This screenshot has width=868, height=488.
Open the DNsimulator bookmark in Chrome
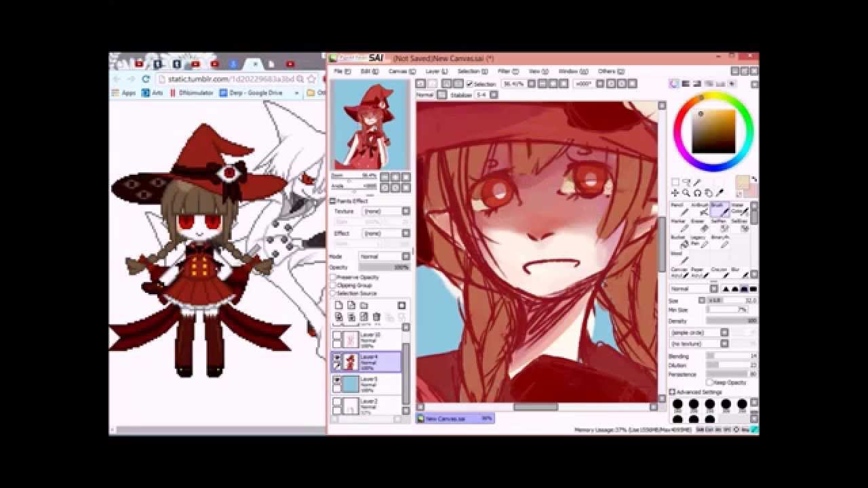point(191,93)
